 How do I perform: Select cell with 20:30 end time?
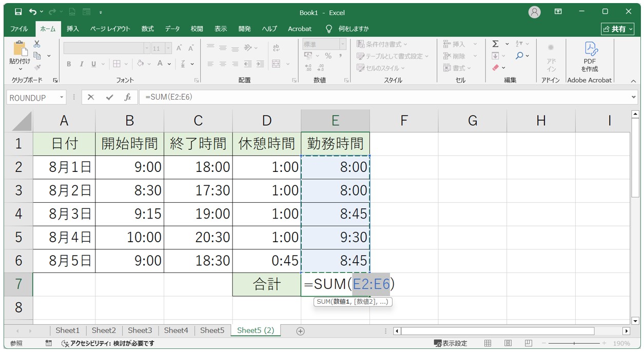[x=198, y=238]
